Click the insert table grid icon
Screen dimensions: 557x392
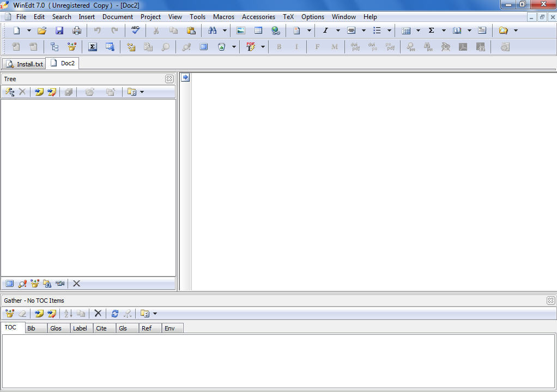tap(258, 30)
